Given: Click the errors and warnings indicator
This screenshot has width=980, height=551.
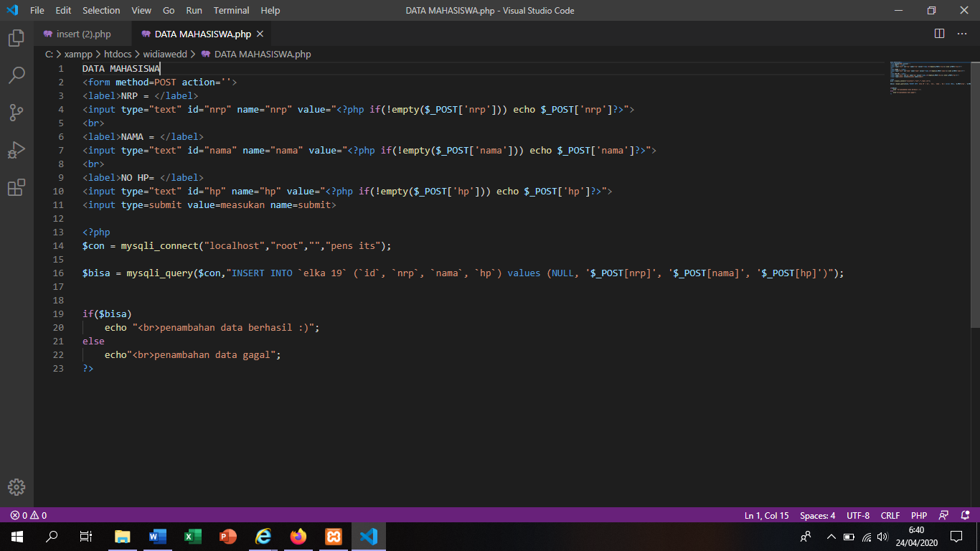Looking at the screenshot, I should [x=29, y=515].
